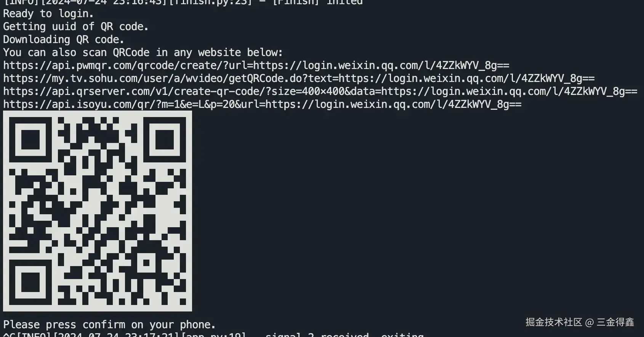Viewport: 644px width, 337px height.
Task: Open the api.qrserver.com create-qr-code link
Action: pyautogui.click(x=320, y=91)
